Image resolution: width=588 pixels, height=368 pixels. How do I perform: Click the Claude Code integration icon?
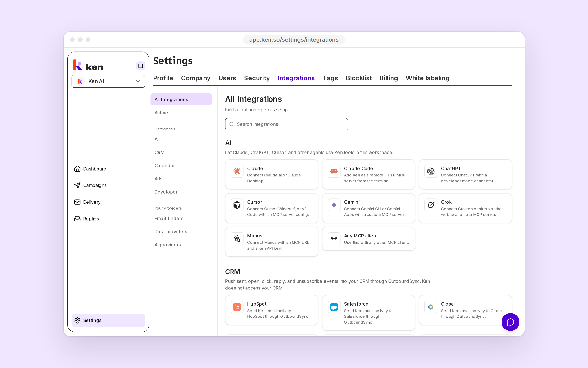coord(334,171)
